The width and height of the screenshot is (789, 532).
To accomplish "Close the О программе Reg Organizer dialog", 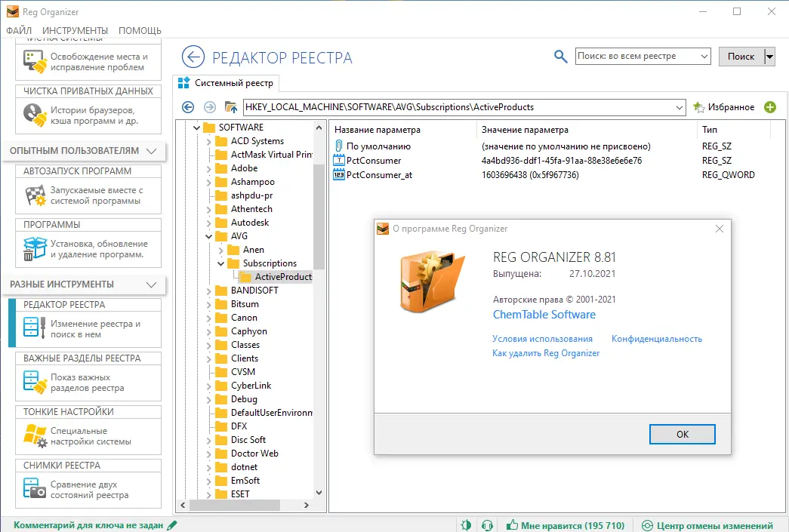I will (720, 229).
